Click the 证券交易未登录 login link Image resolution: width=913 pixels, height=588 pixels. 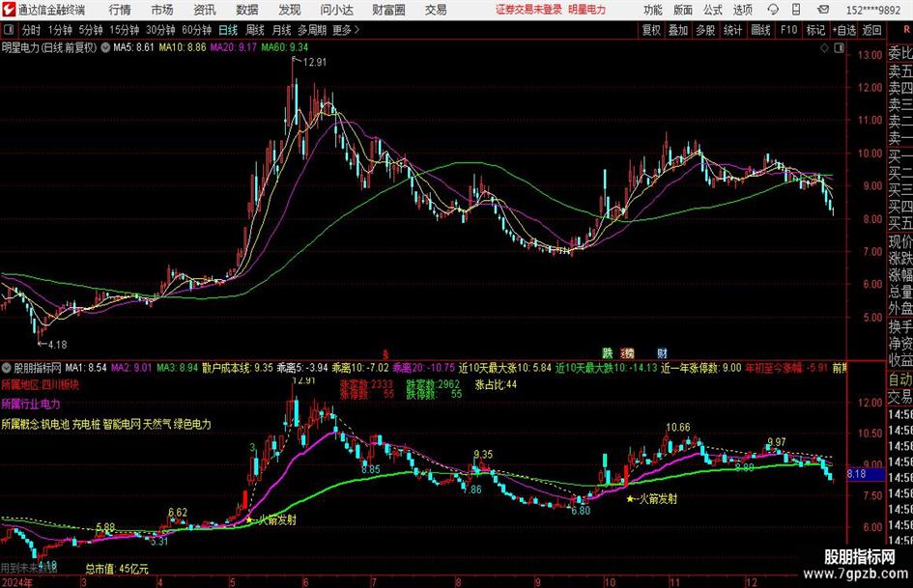[528, 10]
